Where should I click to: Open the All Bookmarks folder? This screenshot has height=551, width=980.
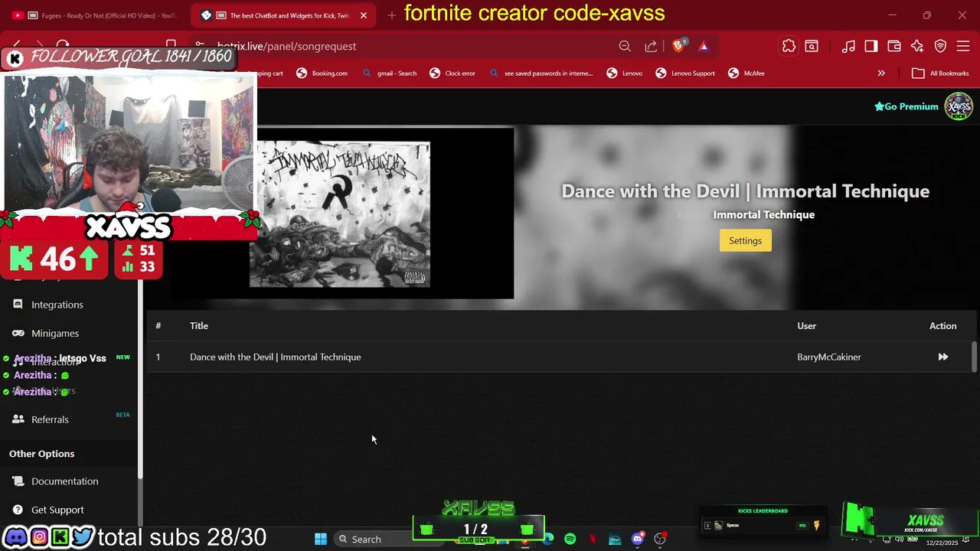click(941, 73)
